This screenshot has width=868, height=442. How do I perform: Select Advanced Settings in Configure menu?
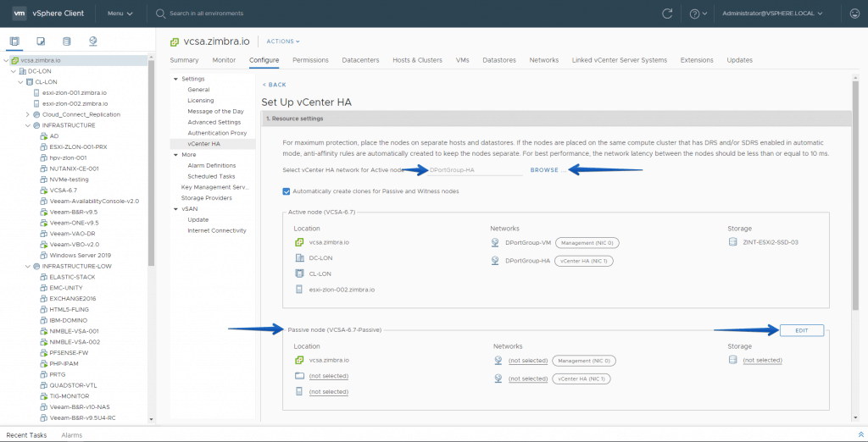[213, 122]
